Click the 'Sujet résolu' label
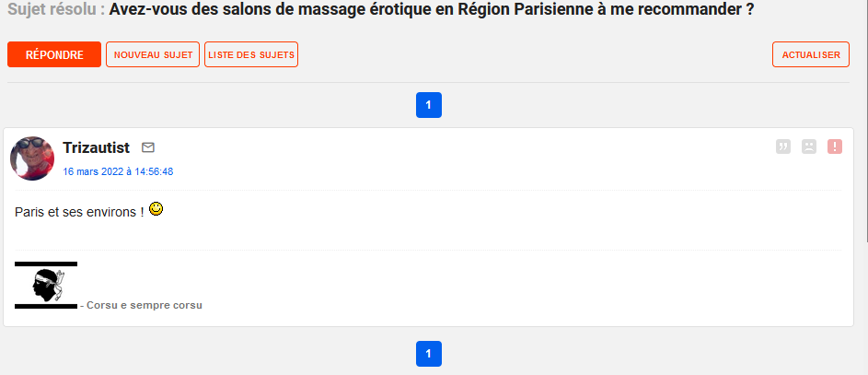 (x=56, y=9)
